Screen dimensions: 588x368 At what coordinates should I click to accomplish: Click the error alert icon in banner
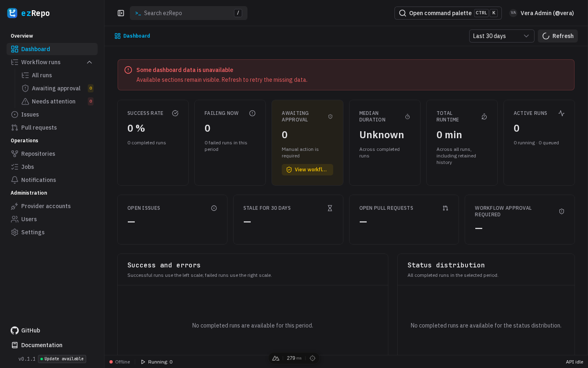pos(128,70)
